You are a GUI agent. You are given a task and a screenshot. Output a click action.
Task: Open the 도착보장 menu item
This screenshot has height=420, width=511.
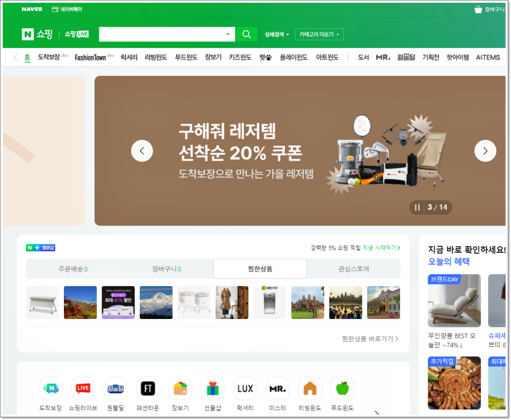pos(49,57)
